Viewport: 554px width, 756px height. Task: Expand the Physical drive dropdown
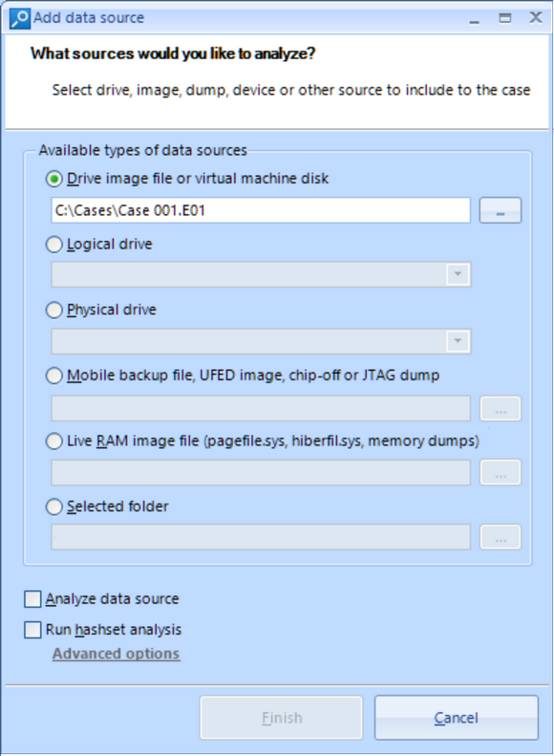coord(458,341)
